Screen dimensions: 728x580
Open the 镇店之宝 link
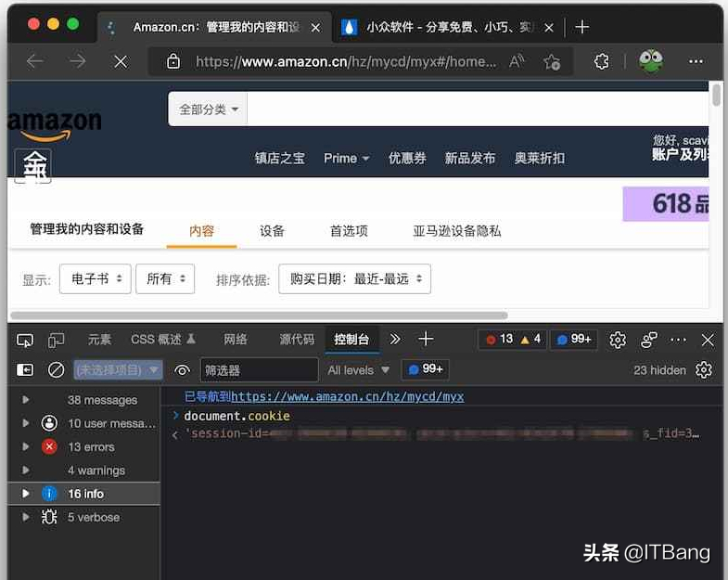tap(279, 159)
